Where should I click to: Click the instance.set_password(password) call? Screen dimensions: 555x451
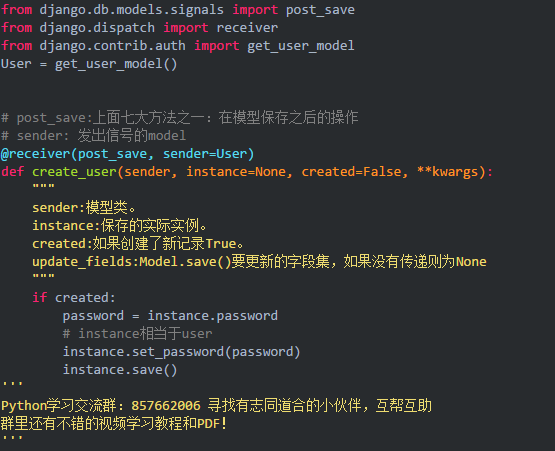[181, 352]
